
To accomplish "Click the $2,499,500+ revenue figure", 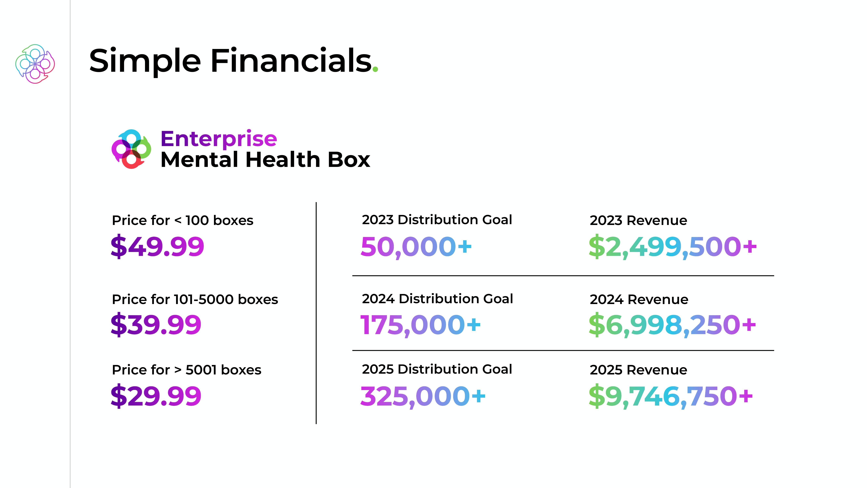I will pos(673,247).
